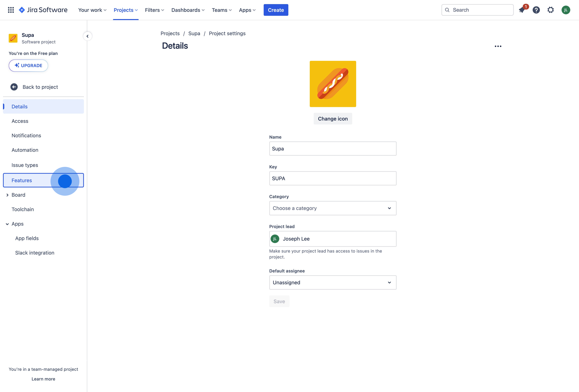Click the search magnifier icon

(447, 10)
